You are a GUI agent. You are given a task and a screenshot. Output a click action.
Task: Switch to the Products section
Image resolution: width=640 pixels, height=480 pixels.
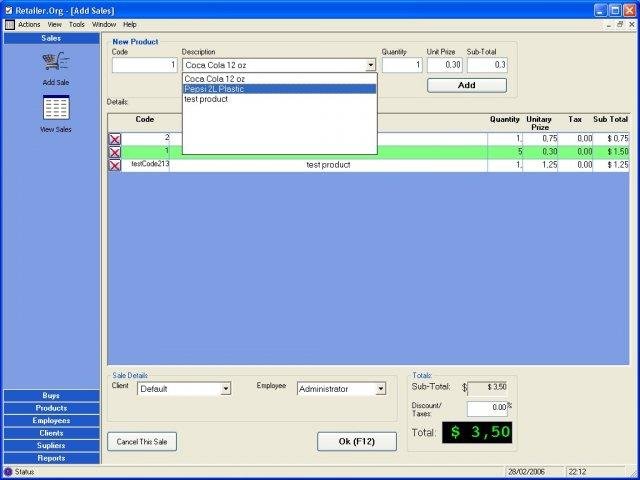click(51, 408)
